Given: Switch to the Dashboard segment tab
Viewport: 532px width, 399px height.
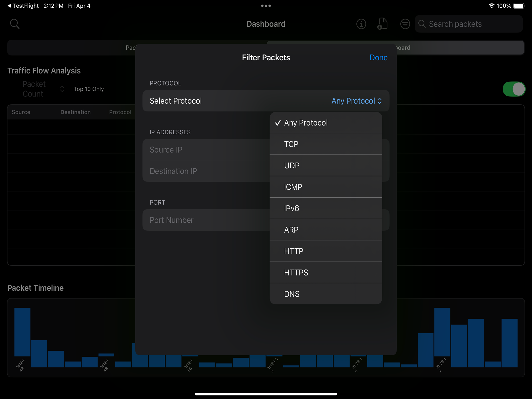Looking at the screenshot, I should coord(460,48).
